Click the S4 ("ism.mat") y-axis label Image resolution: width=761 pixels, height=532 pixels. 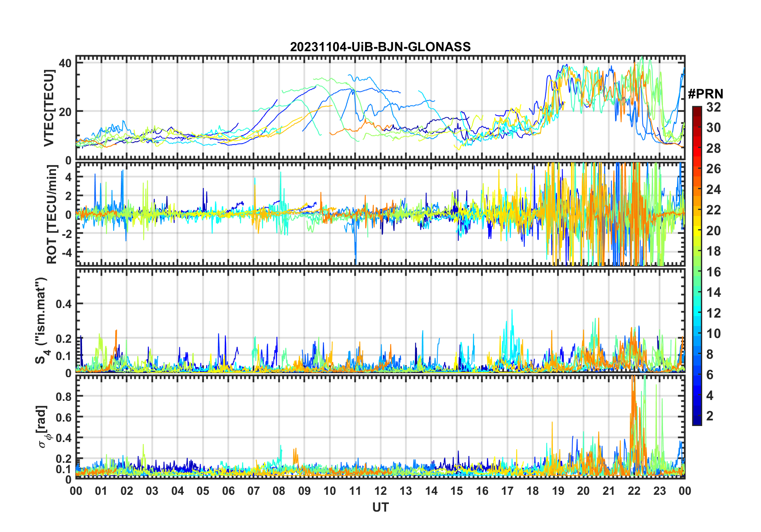click(41, 320)
